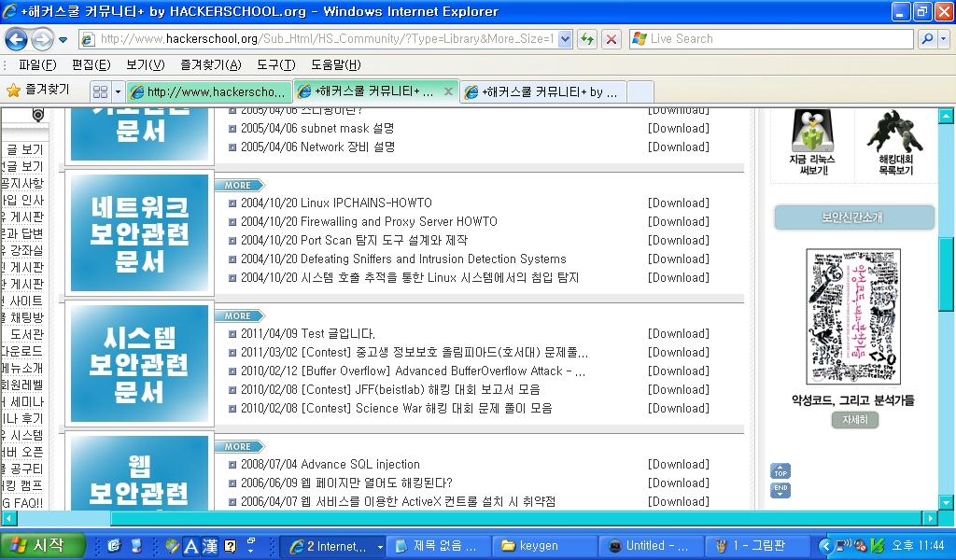Switch to the first hackerschool tab
Image resolution: width=956 pixels, height=560 pixels.
pyautogui.click(x=209, y=91)
